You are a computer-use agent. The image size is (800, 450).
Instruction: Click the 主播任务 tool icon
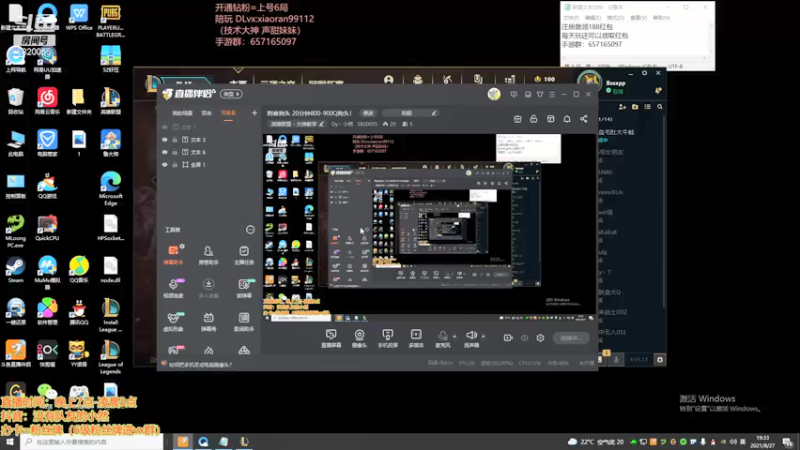pyautogui.click(x=244, y=254)
